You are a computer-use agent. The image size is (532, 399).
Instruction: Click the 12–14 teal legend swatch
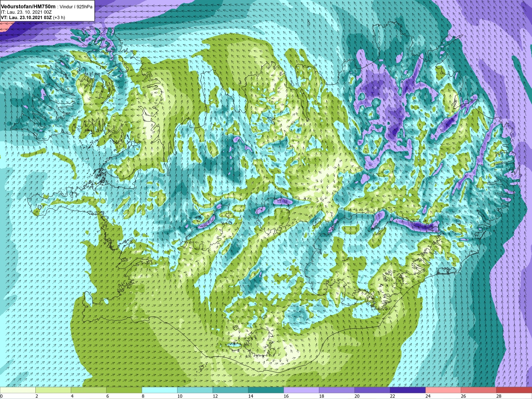pyautogui.click(x=231, y=390)
